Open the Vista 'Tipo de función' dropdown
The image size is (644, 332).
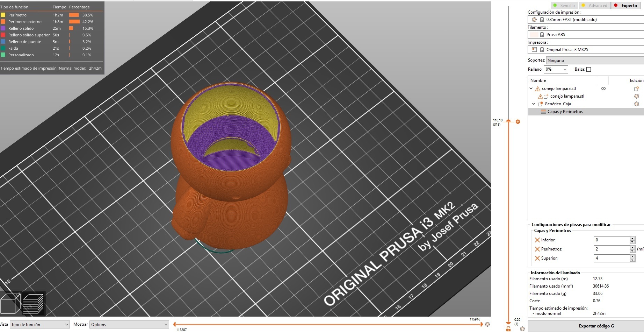click(x=40, y=325)
